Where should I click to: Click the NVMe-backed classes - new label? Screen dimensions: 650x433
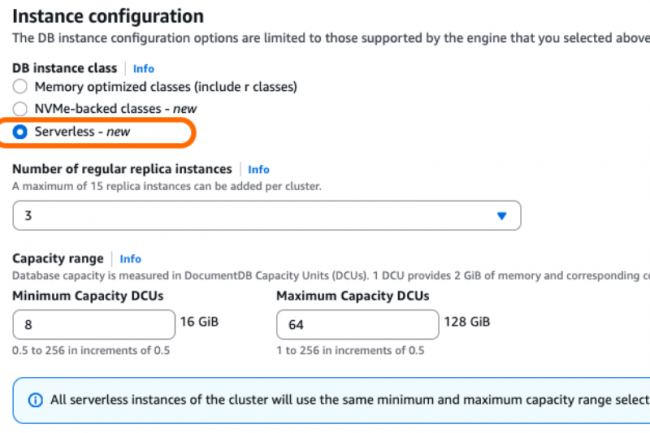click(x=116, y=109)
